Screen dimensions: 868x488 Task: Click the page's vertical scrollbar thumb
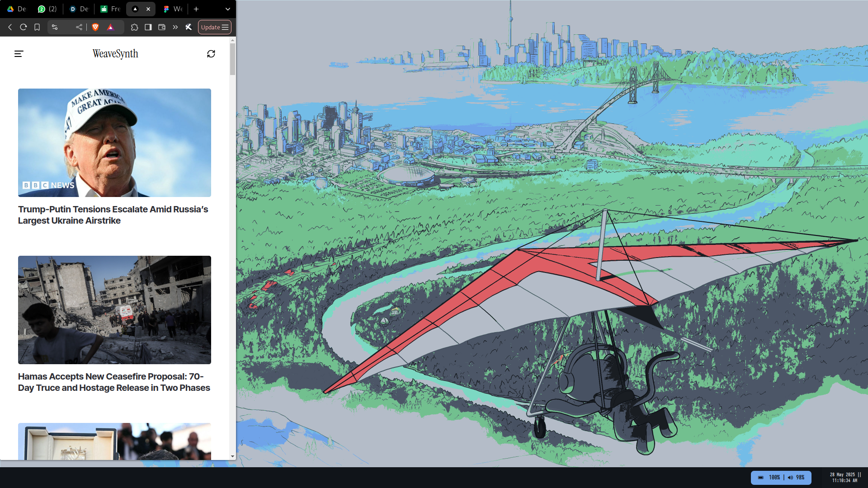tap(232, 59)
